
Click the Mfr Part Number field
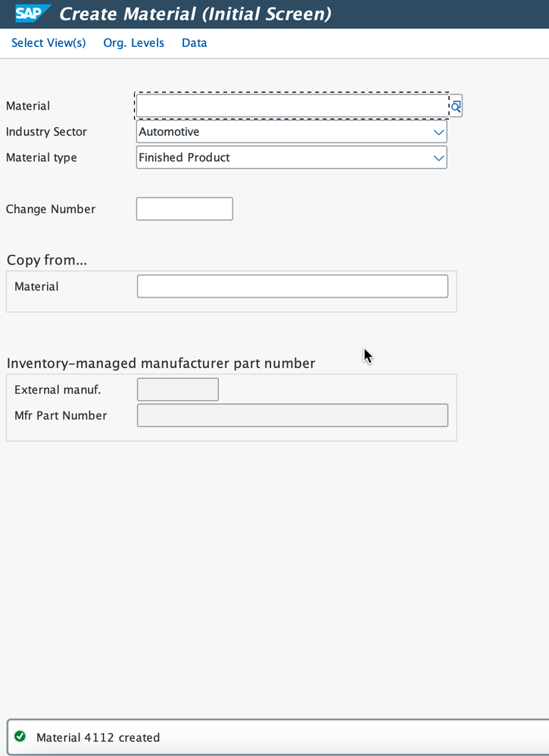click(292, 415)
